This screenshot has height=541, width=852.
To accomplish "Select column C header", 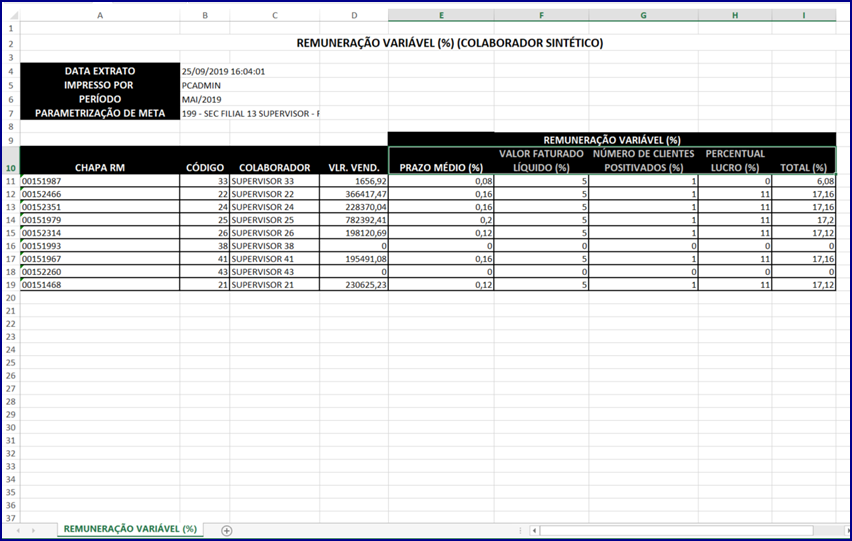I will click(x=274, y=15).
